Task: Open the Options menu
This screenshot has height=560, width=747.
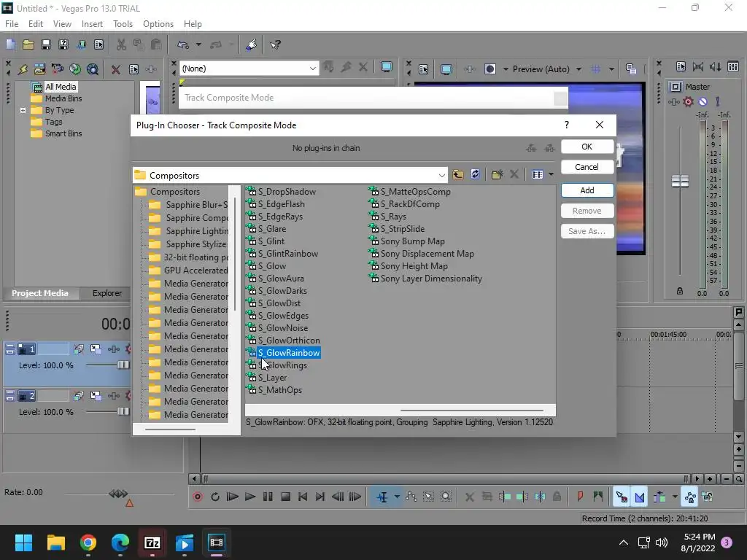Action: pyautogui.click(x=158, y=24)
